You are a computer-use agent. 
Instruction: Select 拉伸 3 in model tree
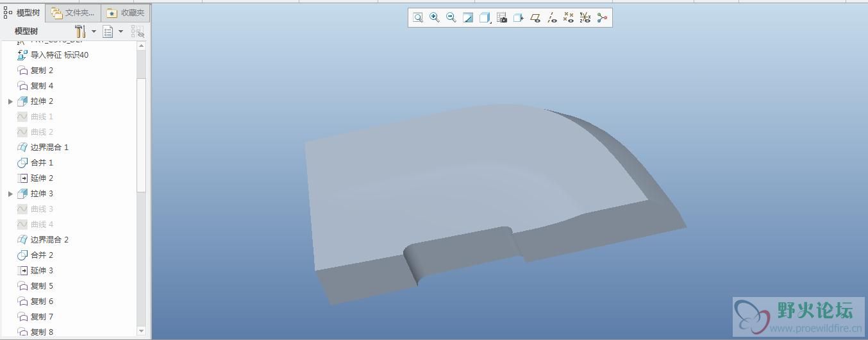(x=42, y=194)
